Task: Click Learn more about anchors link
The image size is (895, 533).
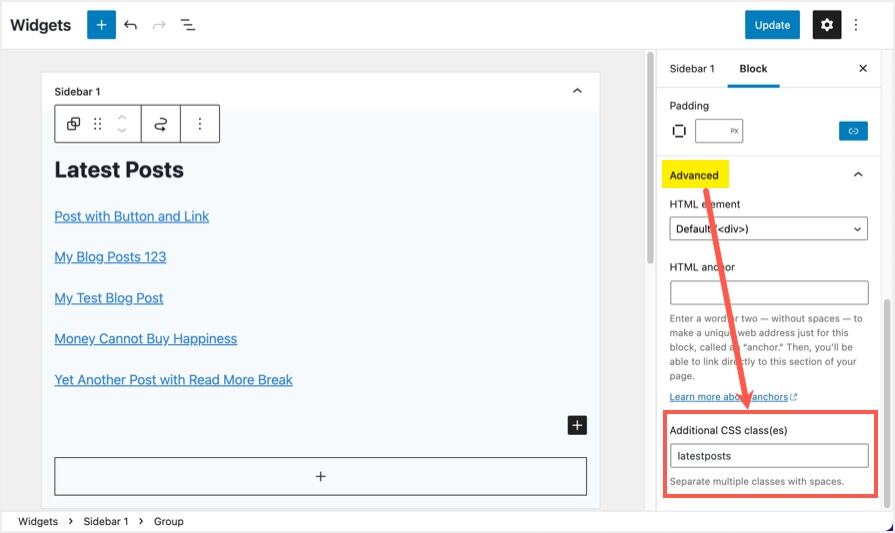Action: pos(733,397)
